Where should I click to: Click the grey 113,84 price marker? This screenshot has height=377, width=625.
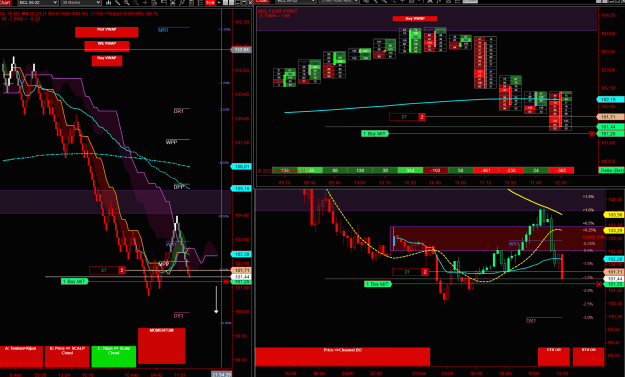241,50
